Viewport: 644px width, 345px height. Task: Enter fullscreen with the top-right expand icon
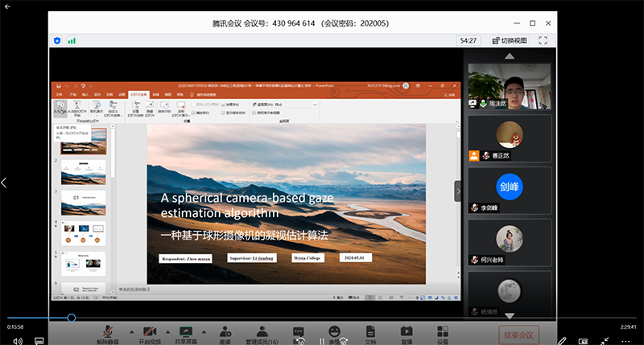click(x=543, y=39)
